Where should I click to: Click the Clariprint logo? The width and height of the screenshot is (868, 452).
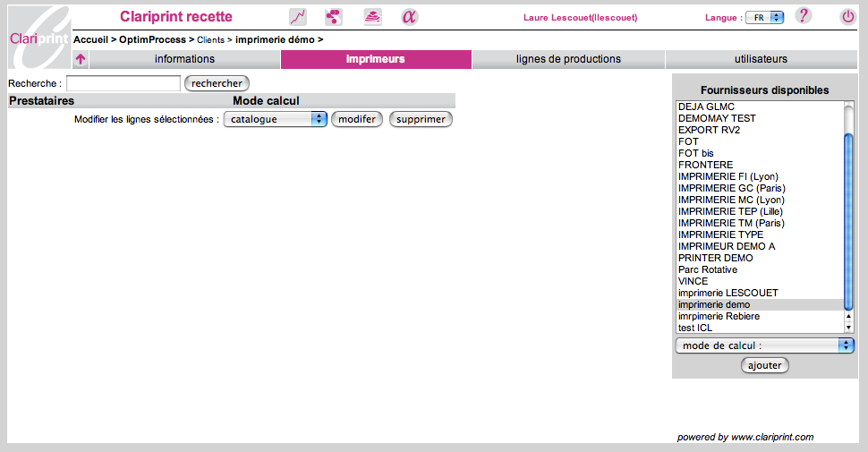pos(38,38)
